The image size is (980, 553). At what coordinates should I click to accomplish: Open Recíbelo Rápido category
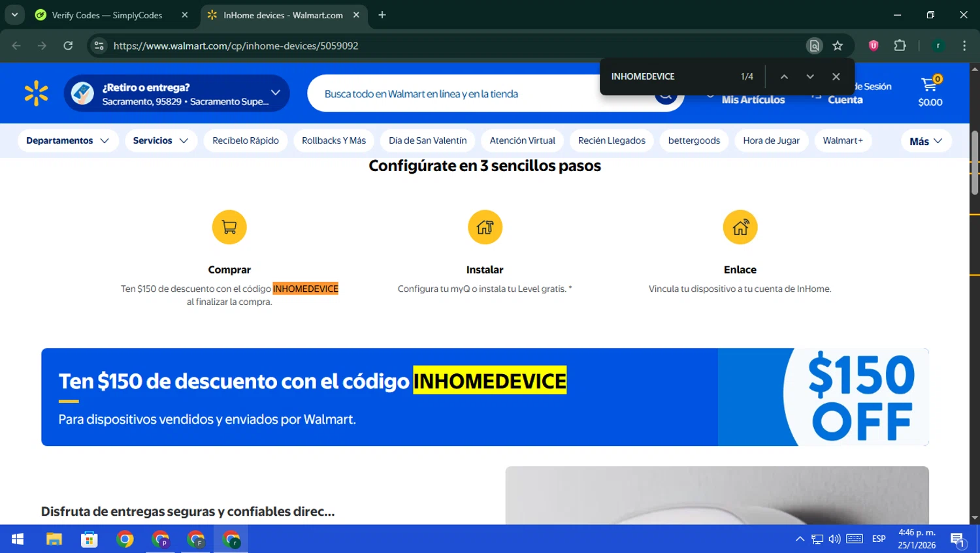tap(246, 140)
